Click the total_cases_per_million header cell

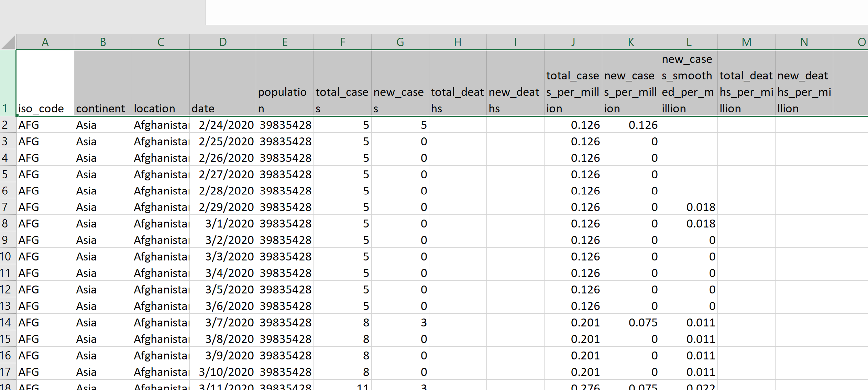pyautogui.click(x=573, y=83)
